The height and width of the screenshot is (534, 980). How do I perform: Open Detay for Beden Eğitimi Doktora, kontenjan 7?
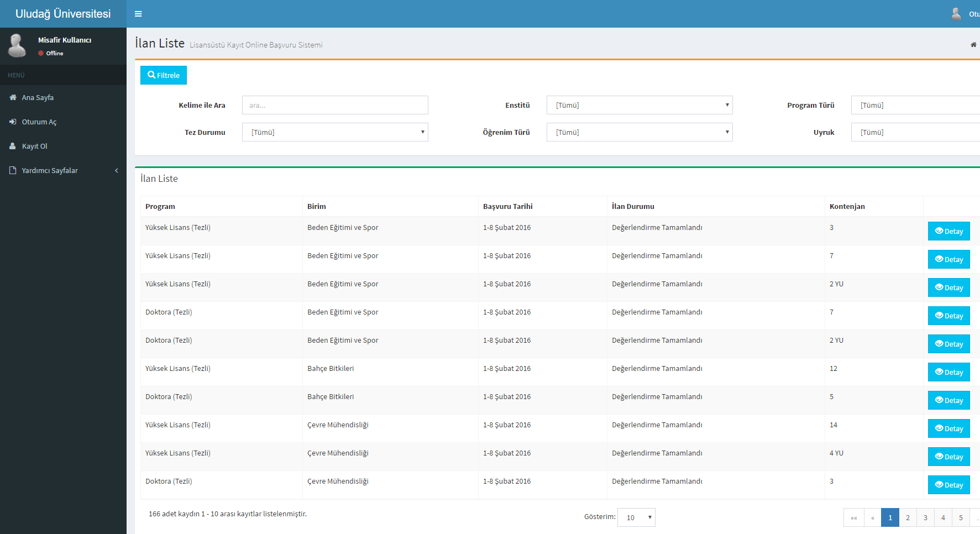(x=949, y=316)
